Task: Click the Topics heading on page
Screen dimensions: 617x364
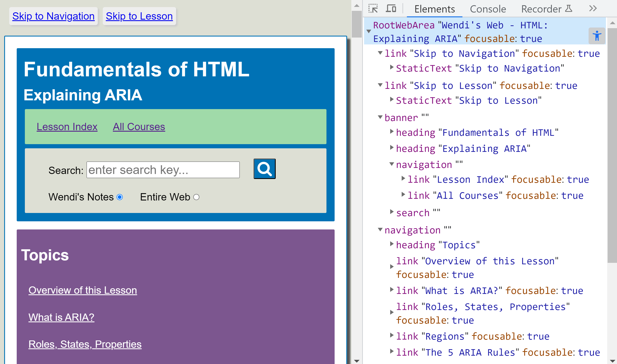Action: pos(45,255)
